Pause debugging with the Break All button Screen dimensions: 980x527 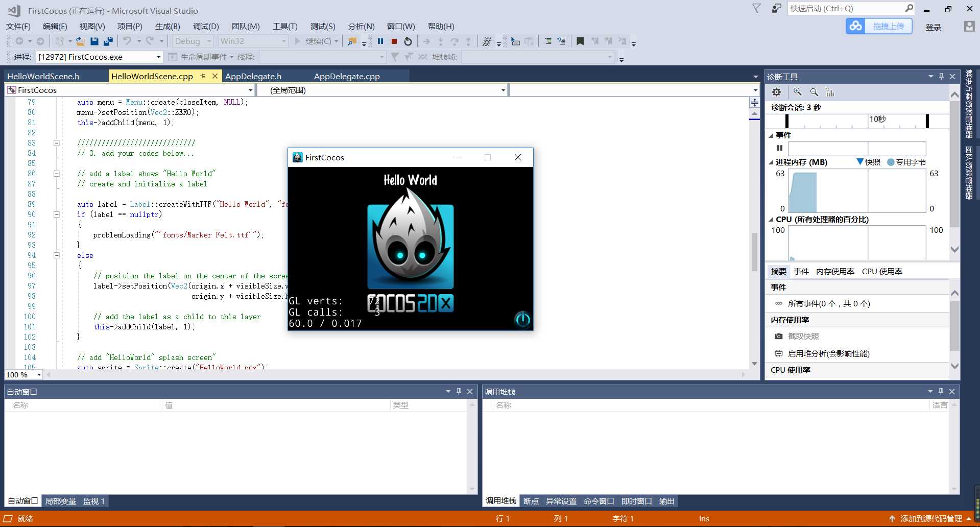(x=380, y=41)
